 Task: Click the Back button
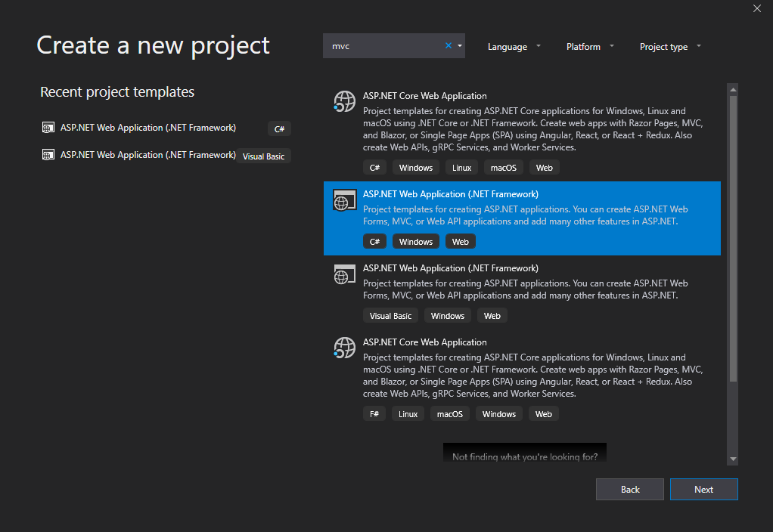click(x=629, y=489)
